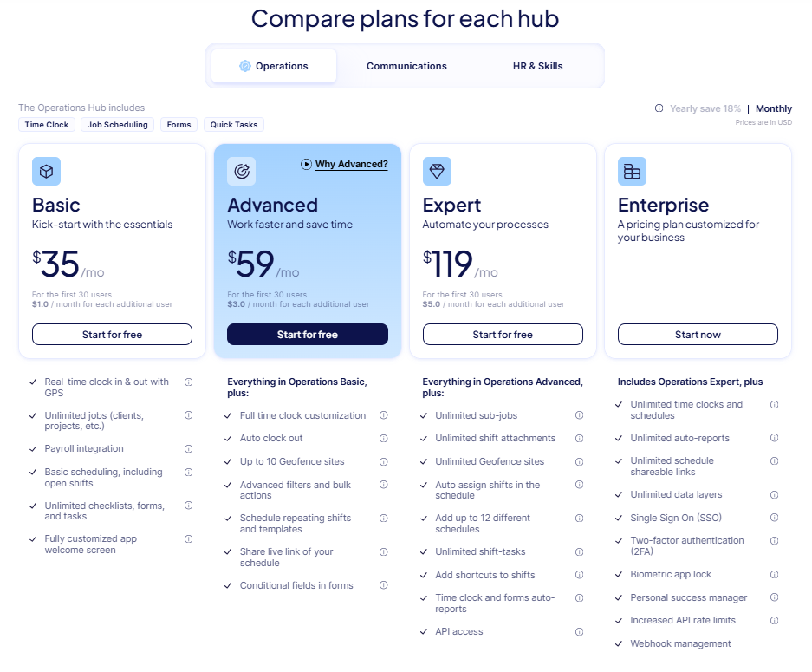
Task: Open info tooltip beside "Webhook management"
Action: click(x=774, y=643)
